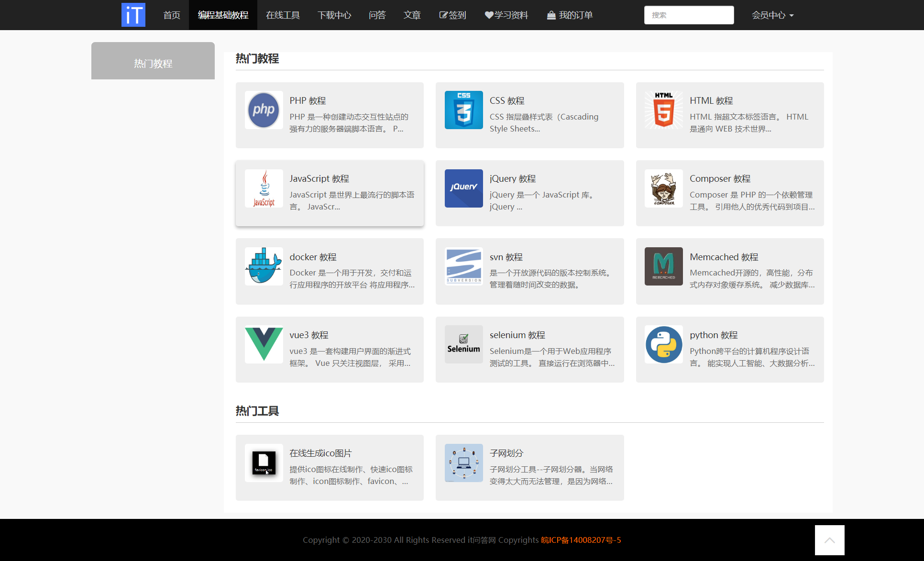Open the PHP logo thumbnail
Image resolution: width=924 pixels, height=561 pixels.
pyautogui.click(x=264, y=110)
